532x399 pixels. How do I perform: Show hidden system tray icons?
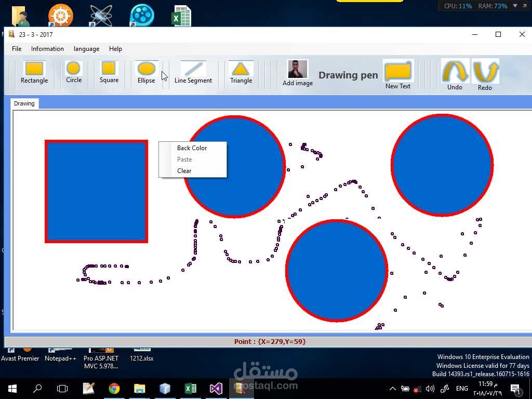click(x=392, y=389)
